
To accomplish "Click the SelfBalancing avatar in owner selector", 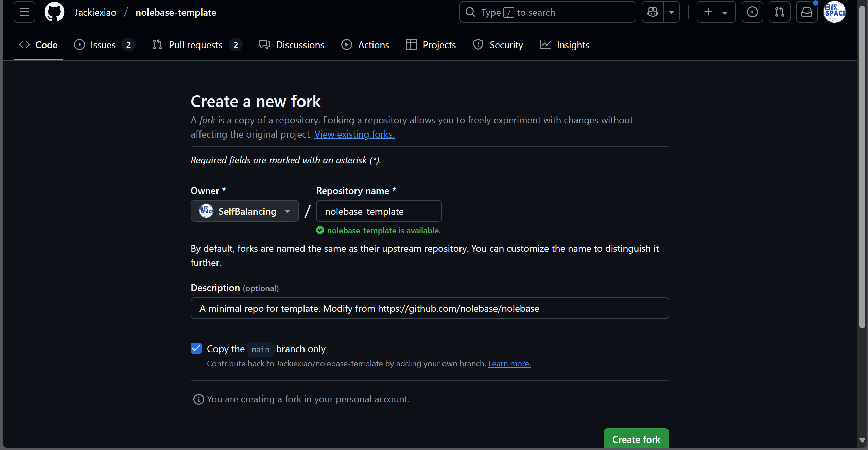I will pos(206,211).
